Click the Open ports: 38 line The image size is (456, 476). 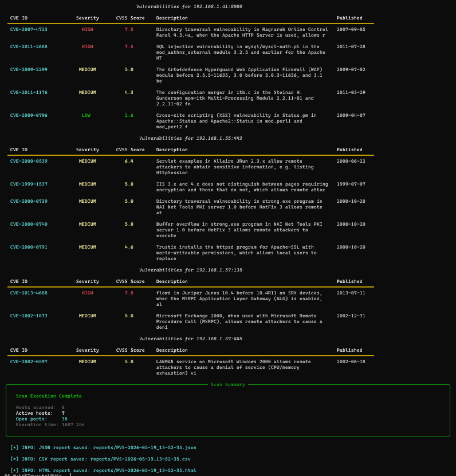point(42,419)
